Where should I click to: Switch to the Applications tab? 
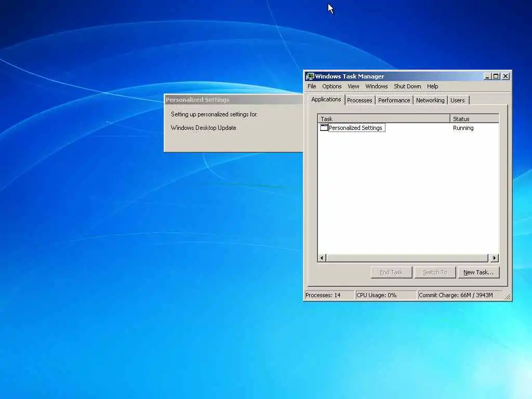[x=326, y=99]
